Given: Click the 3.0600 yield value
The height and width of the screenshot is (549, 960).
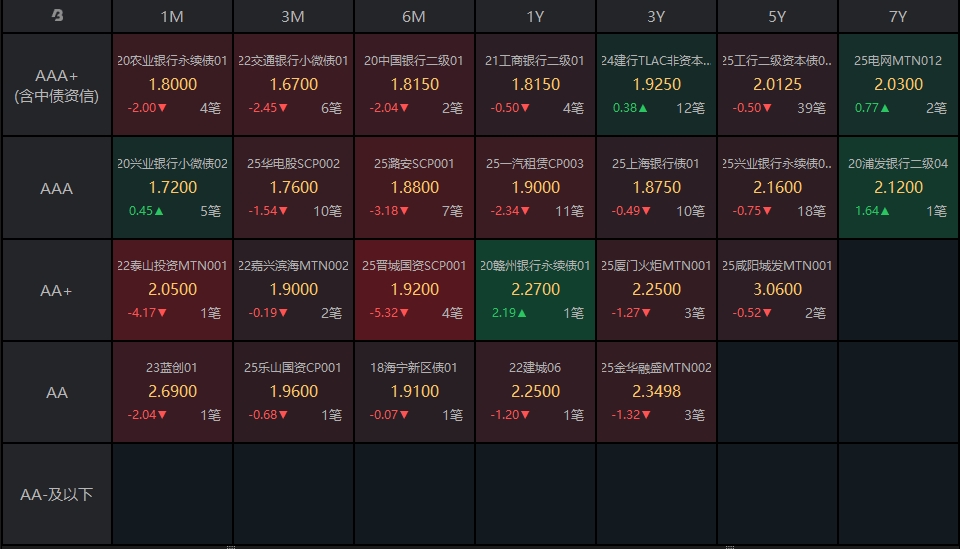Looking at the screenshot, I should point(777,289).
